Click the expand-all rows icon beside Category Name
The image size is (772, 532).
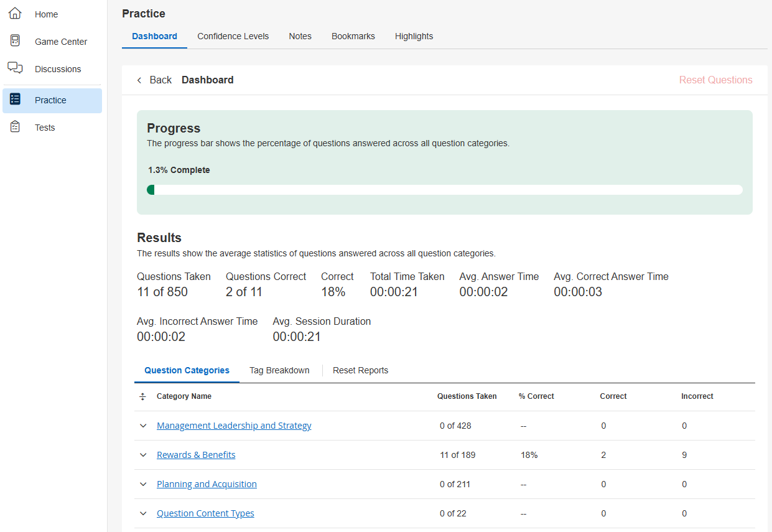coord(142,396)
